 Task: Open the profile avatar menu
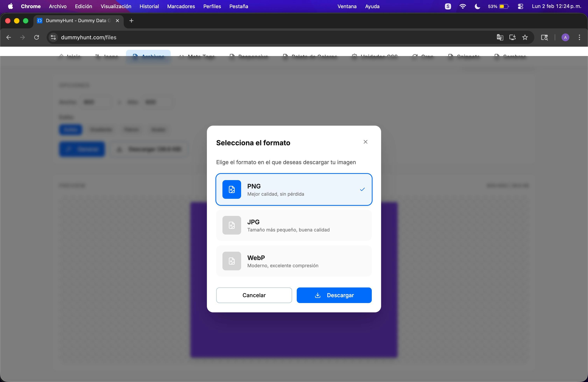(565, 37)
